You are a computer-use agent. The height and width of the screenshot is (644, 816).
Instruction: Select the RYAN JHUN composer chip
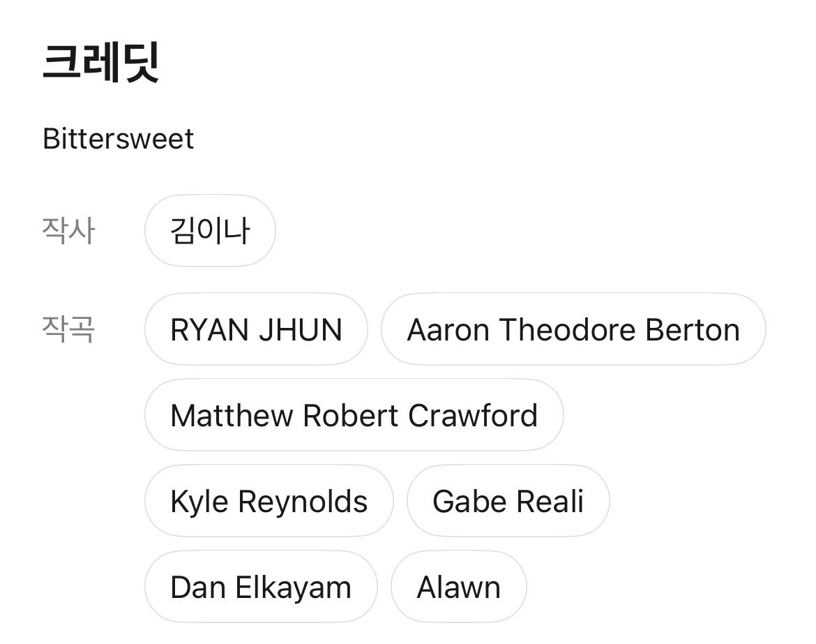(x=256, y=329)
